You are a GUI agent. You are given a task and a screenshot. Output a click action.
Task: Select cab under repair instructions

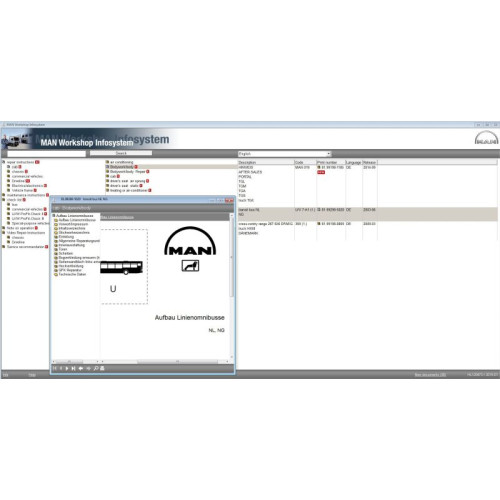coord(15,167)
